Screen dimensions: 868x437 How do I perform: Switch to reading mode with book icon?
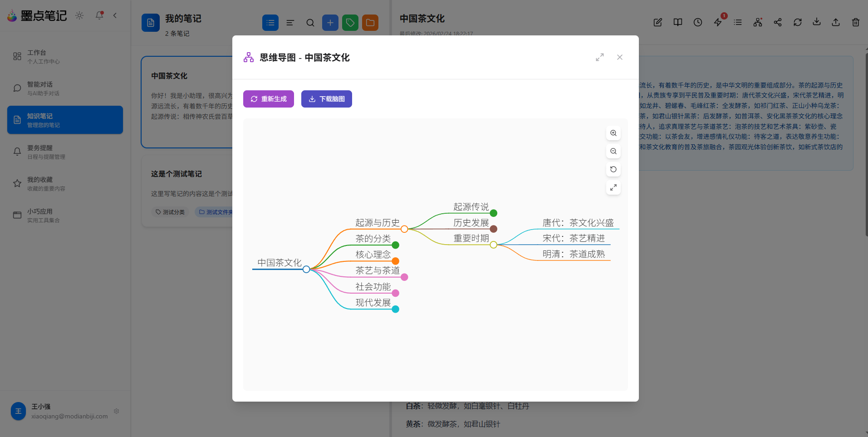click(677, 22)
